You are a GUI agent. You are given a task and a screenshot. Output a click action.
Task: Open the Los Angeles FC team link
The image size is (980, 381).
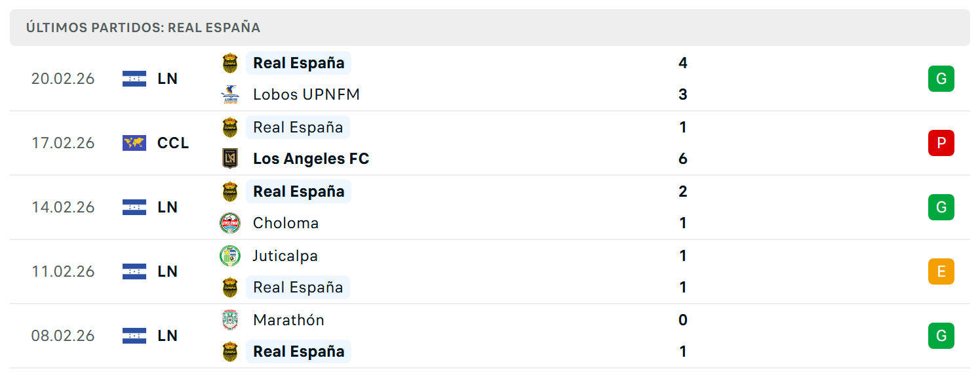[311, 159]
